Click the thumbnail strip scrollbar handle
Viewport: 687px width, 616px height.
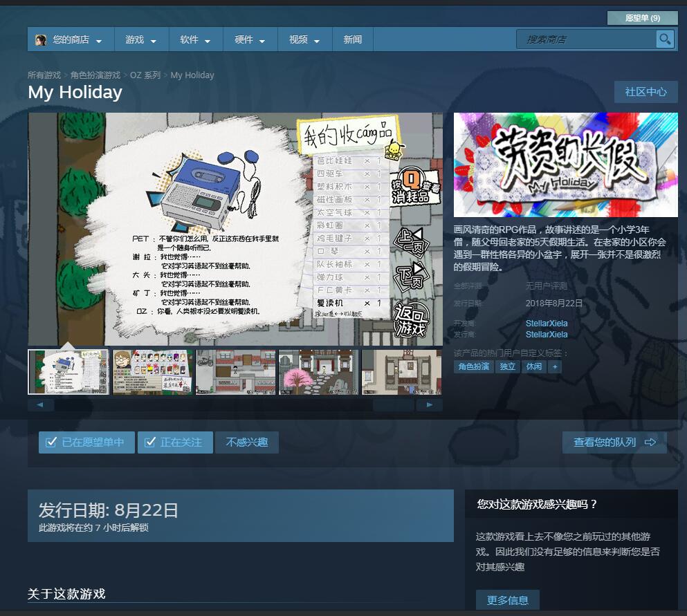[394, 405]
